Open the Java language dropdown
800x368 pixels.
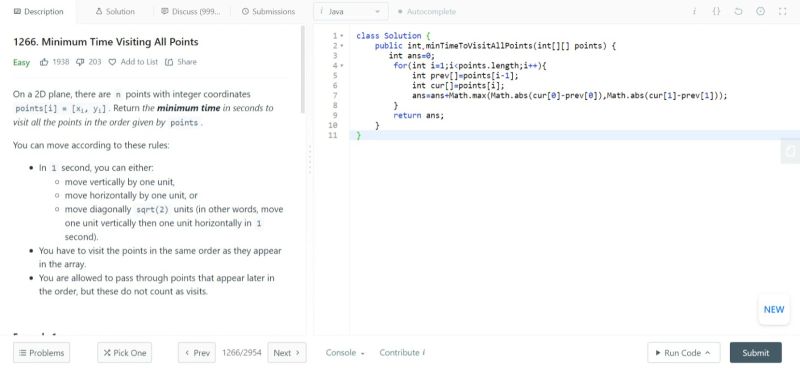coord(351,11)
